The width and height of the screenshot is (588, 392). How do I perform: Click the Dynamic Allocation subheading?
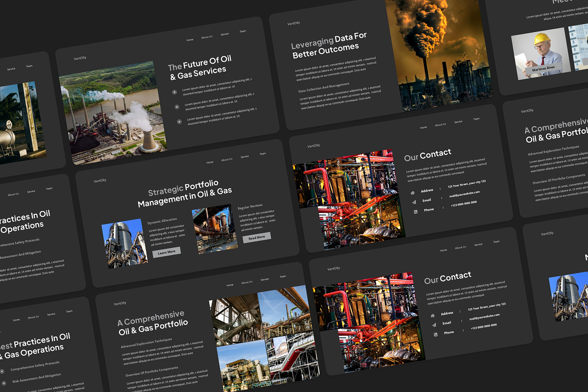click(x=162, y=221)
